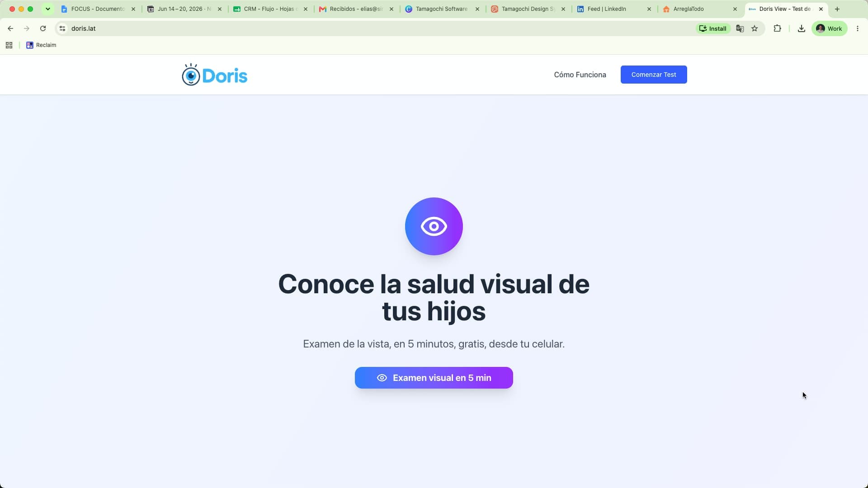Close the CRM - Flujo tab
This screenshot has height=488, width=868.
[306, 9]
